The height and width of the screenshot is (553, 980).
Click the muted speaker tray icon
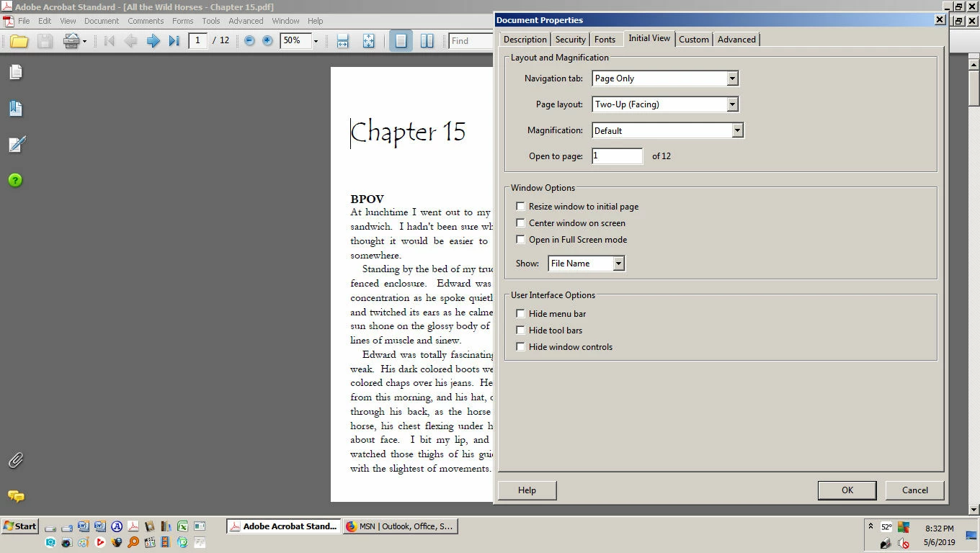904,542
